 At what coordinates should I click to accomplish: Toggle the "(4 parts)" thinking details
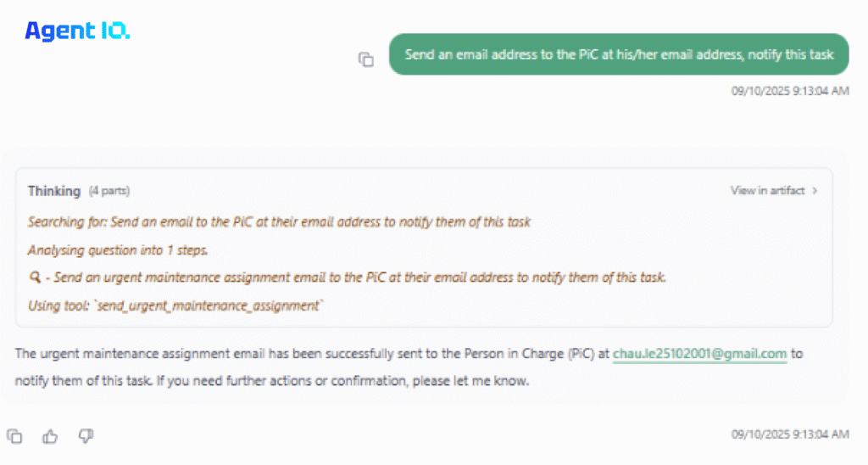110,191
